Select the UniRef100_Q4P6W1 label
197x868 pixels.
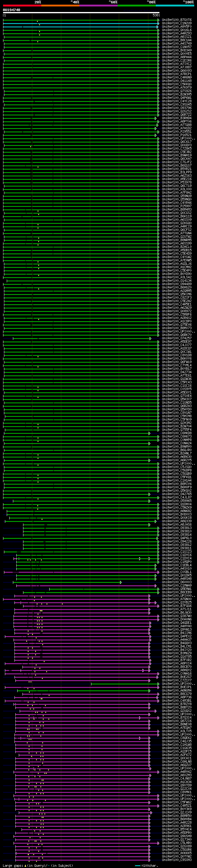(x=177, y=98)
